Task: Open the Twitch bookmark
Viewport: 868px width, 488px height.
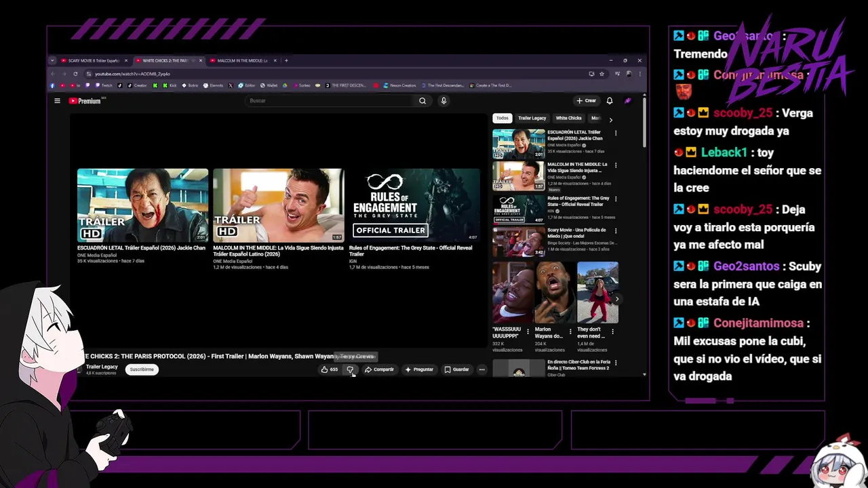Action: (x=103, y=85)
